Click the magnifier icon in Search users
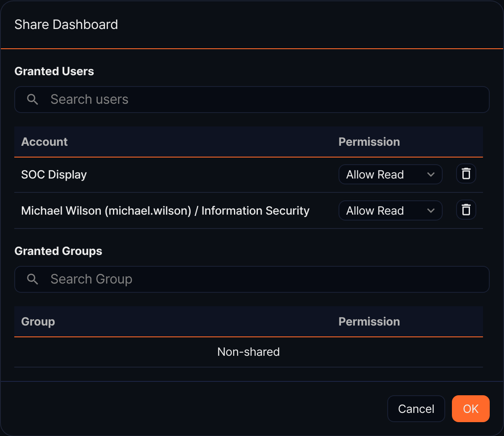This screenshot has height=436, width=504. 33,99
